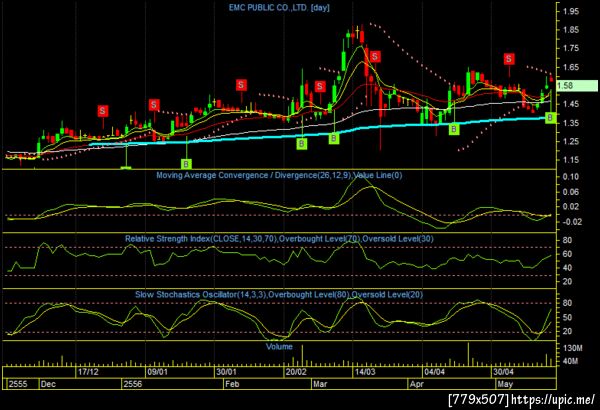Click the S sell marker above early February candles
The width and height of the screenshot is (600, 410).
click(x=241, y=85)
